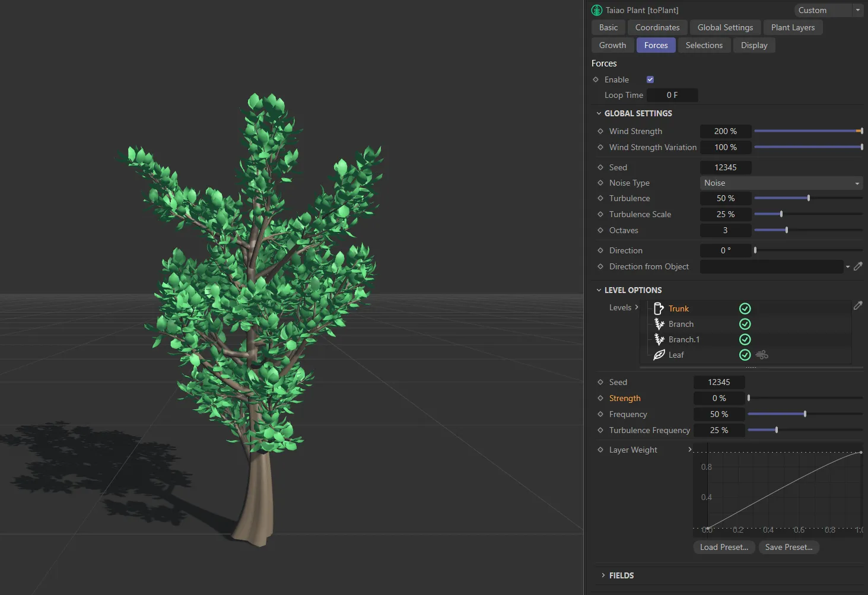The height and width of the screenshot is (595, 868).
Task: Click the Loop Time input field
Action: click(672, 95)
